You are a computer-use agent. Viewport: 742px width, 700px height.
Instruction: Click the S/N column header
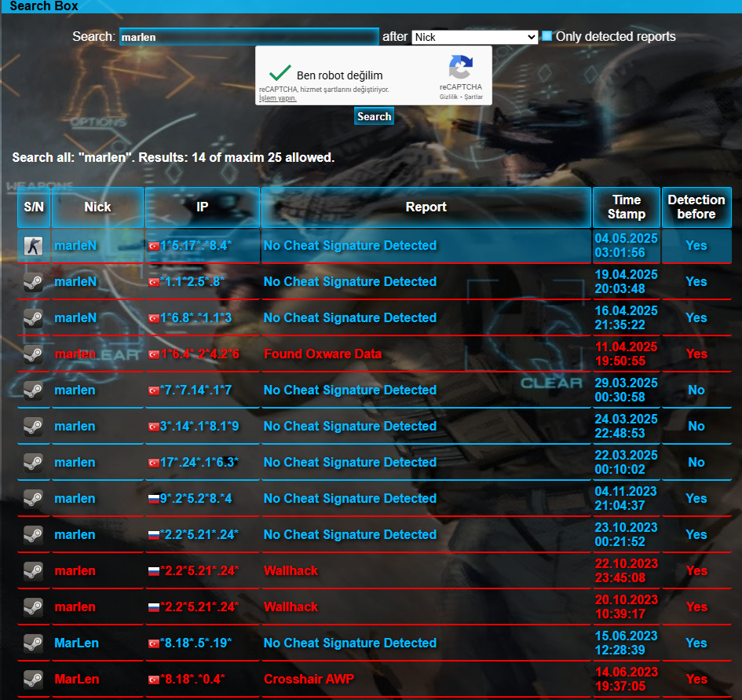(34, 207)
